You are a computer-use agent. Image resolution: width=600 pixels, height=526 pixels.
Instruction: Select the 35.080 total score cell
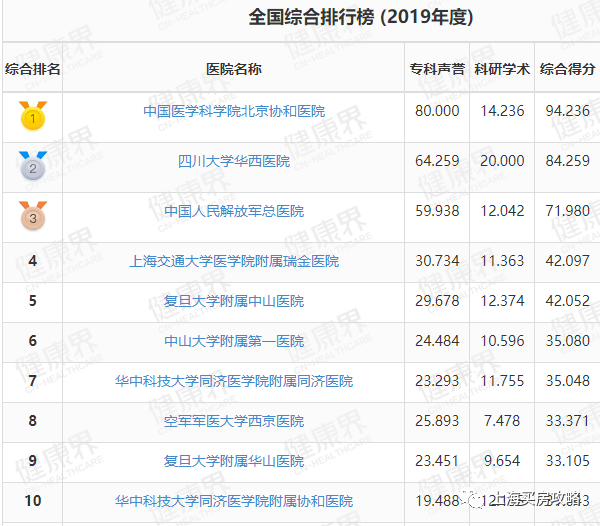click(x=567, y=341)
